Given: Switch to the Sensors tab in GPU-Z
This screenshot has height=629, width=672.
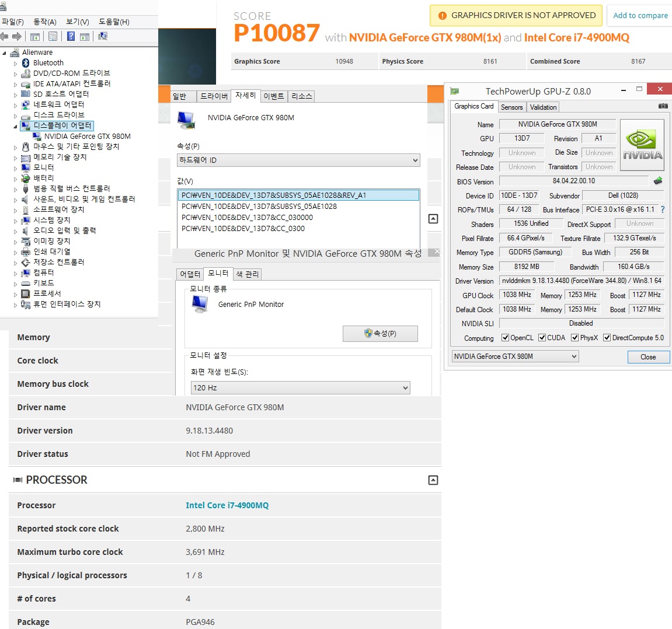Looking at the screenshot, I should pyautogui.click(x=511, y=107).
